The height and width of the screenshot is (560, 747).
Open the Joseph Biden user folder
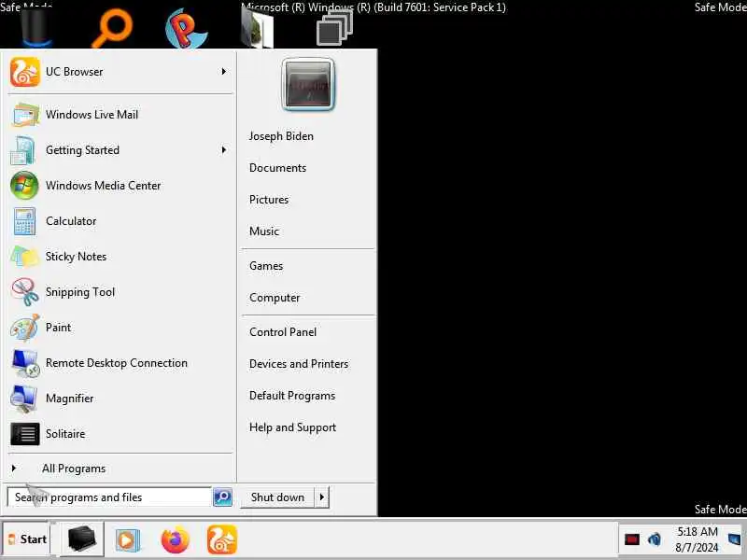click(281, 136)
